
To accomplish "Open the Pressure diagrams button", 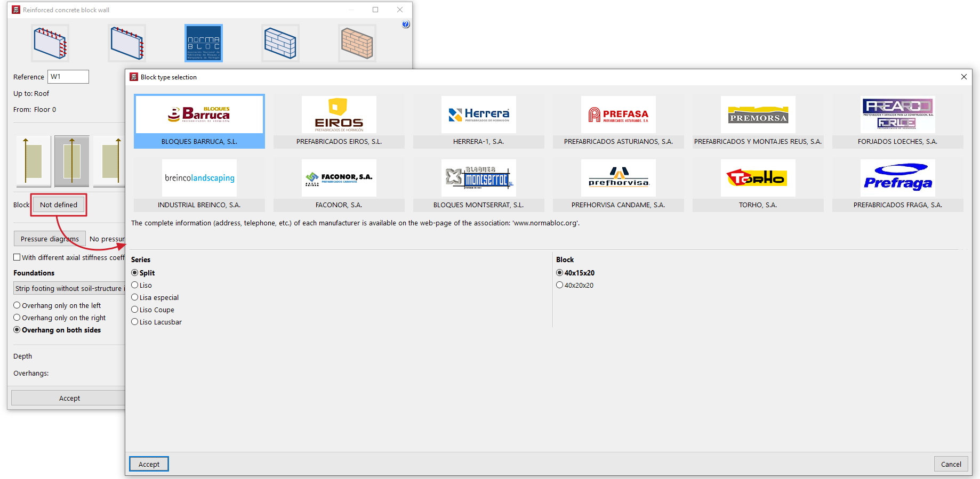I will tap(50, 239).
